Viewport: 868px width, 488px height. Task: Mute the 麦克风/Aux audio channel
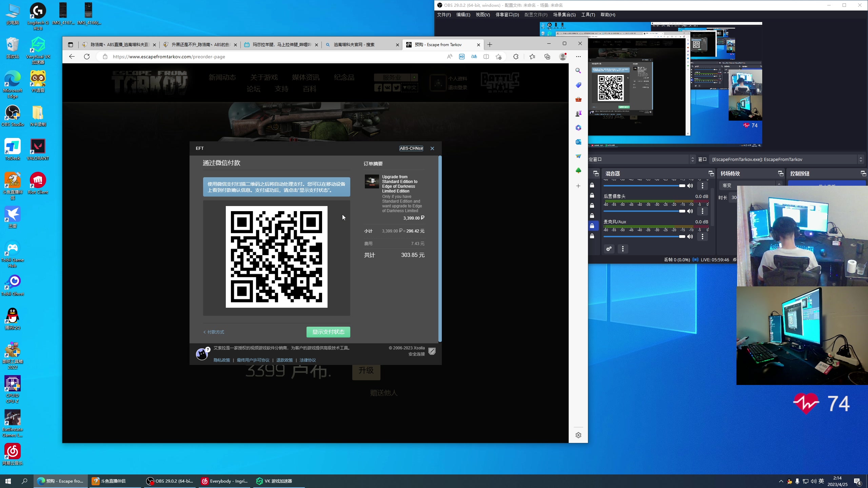click(690, 237)
